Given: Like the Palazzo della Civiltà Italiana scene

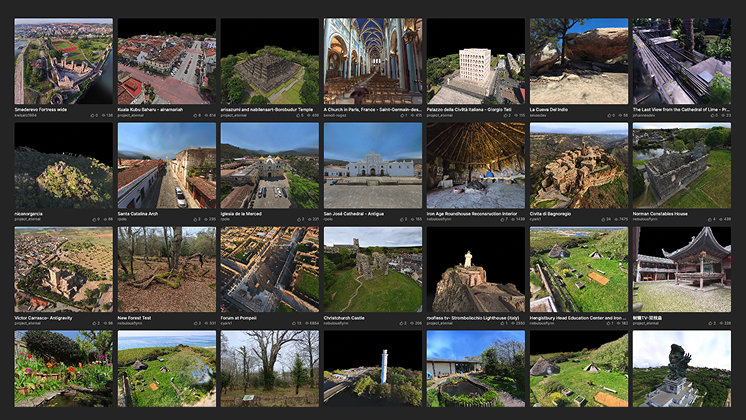Looking at the screenshot, I should (505, 115).
